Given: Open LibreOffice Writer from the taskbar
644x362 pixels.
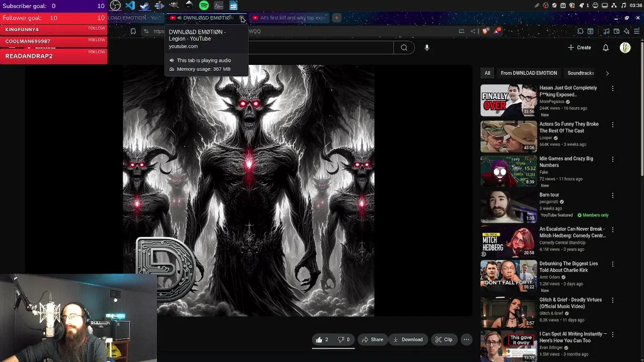Looking at the screenshot, I should [x=233, y=6].
